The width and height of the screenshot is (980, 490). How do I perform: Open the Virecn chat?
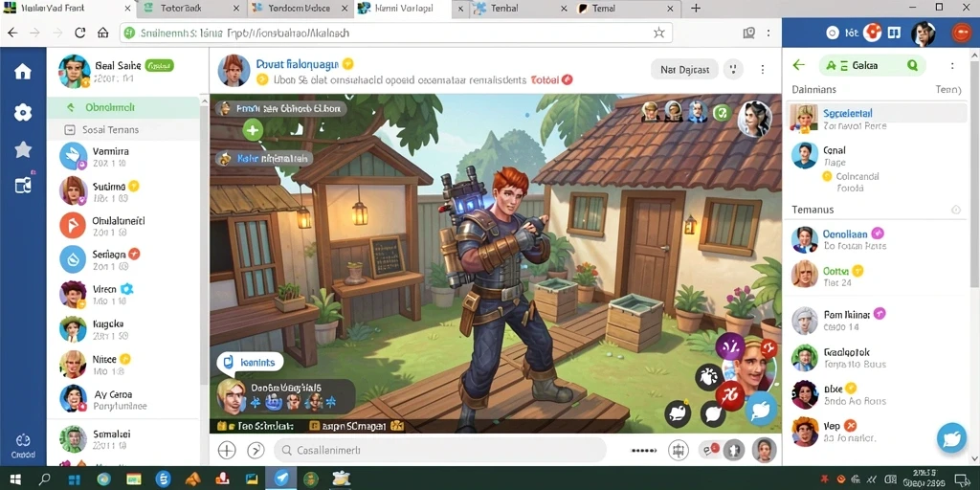coord(123,295)
